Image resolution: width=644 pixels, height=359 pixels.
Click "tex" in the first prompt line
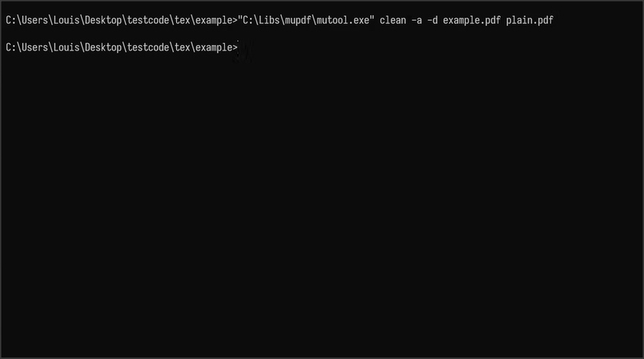(183, 20)
